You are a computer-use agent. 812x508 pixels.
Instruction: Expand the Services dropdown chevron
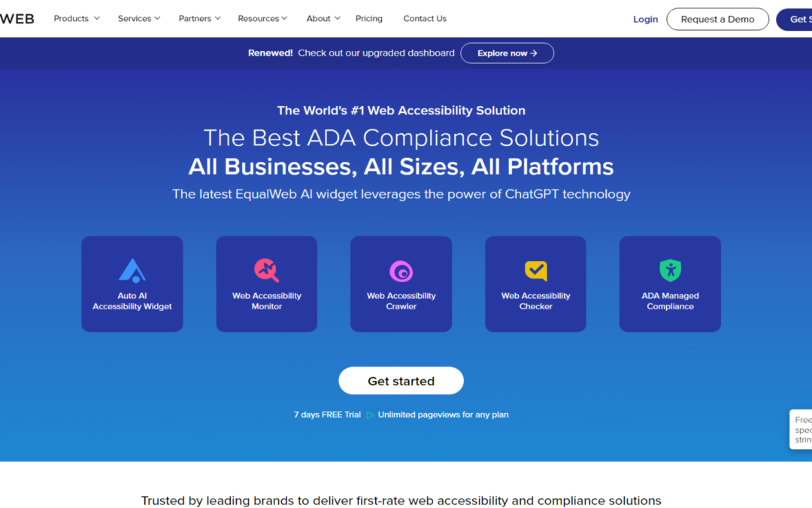pos(157,18)
